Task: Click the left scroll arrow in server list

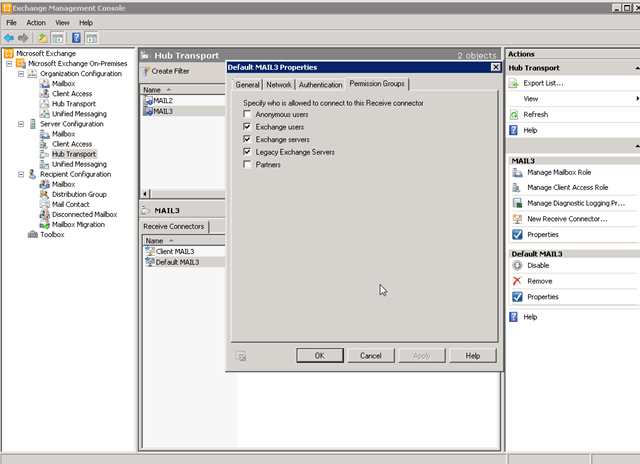Action: [x=145, y=194]
